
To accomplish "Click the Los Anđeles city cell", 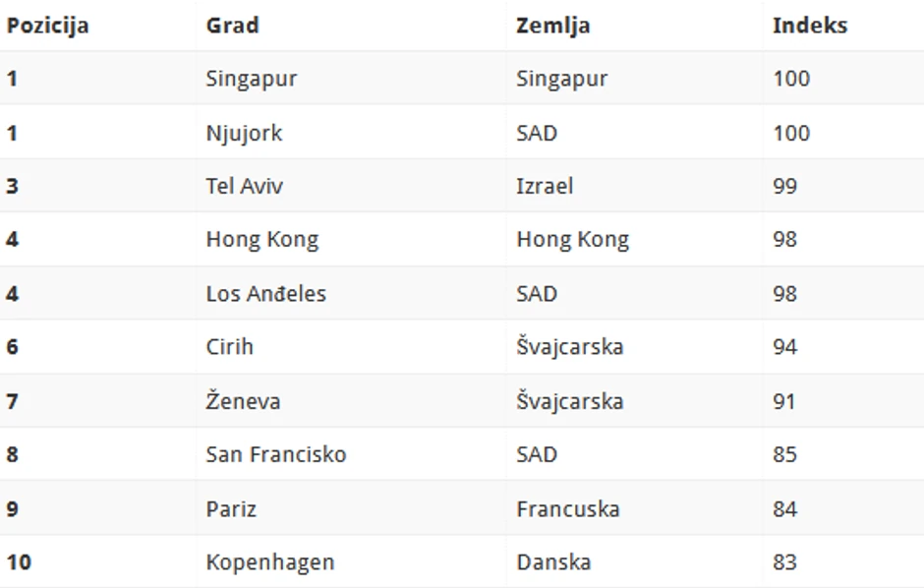I will point(265,293).
